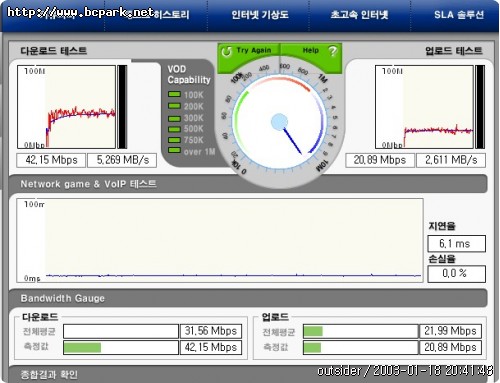500x383 pixels.
Task: Click the 500K VOD capability green indicator
Action: pyautogui.click(x=174, y=129)
